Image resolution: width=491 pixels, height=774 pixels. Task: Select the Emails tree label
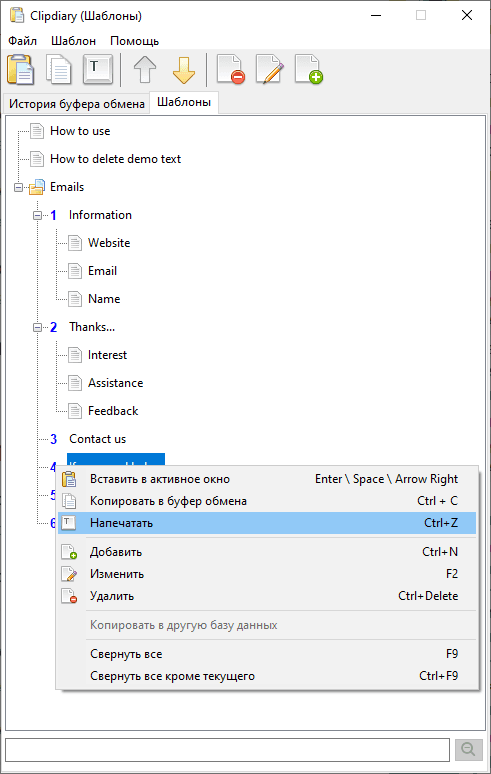coord(67,187)
